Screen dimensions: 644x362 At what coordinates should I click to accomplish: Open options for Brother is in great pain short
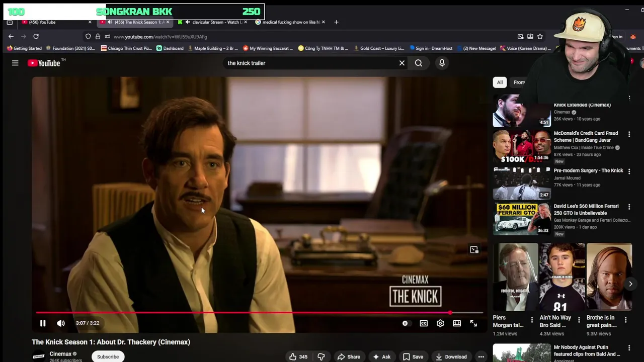625,320
